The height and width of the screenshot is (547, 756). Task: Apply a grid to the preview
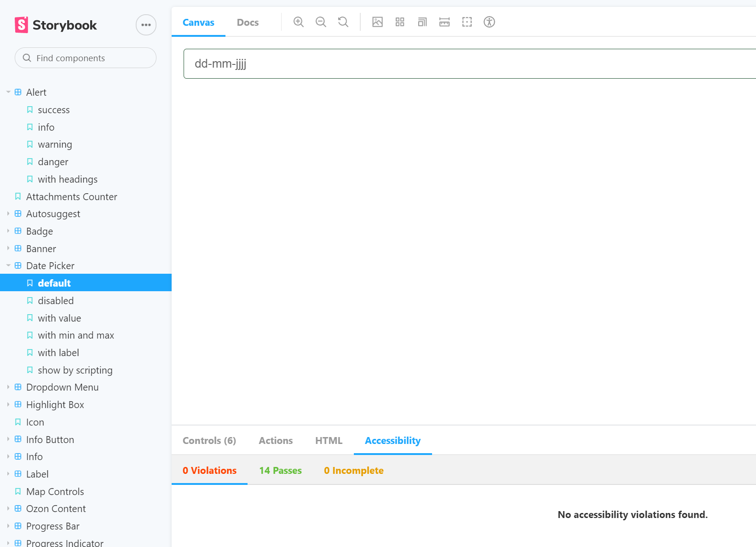(399, 22)
